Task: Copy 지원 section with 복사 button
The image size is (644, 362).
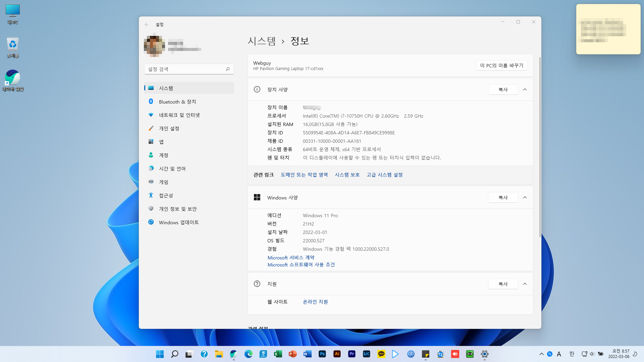Action: coord(503,284)
